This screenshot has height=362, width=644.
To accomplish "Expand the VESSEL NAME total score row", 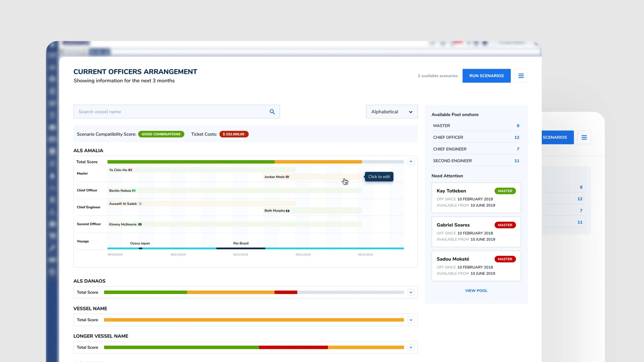I will [411, 320].
